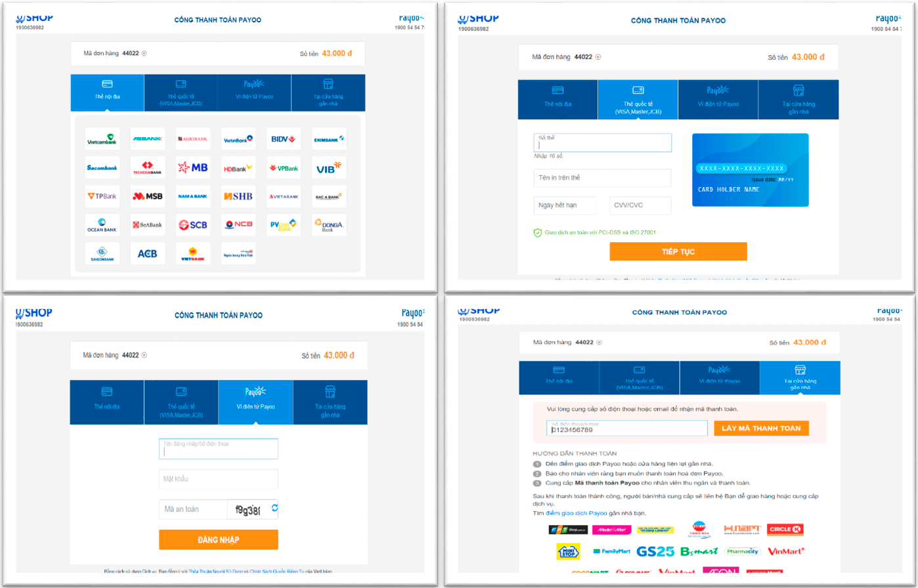Image resolution: width=918 pixels, height=588 pixels.
Task: Click the GS25 store logo
Action: click(655, 551)
